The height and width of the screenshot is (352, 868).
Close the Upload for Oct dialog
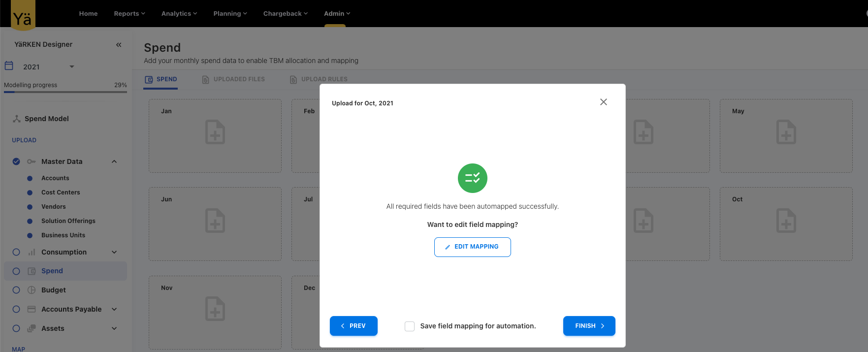(603, 102)
